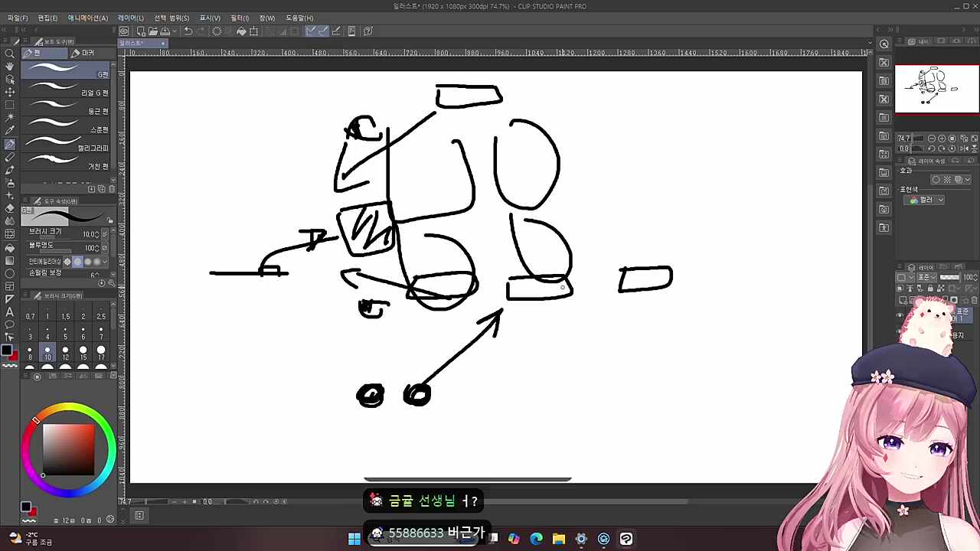Open File Explorer from Windows taskbar
Viewport: 980px width, 551px height.
pyautogui.click(x=559, y=539)
